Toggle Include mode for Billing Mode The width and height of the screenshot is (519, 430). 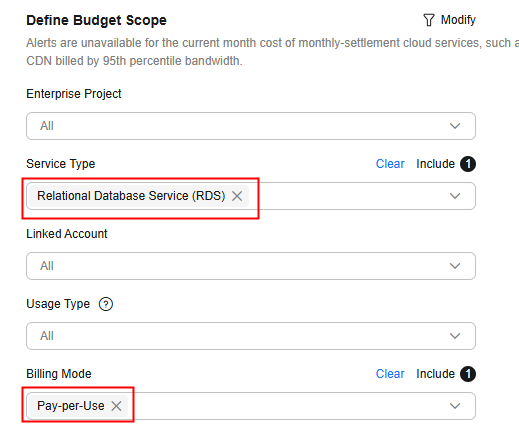click(435, 374)
